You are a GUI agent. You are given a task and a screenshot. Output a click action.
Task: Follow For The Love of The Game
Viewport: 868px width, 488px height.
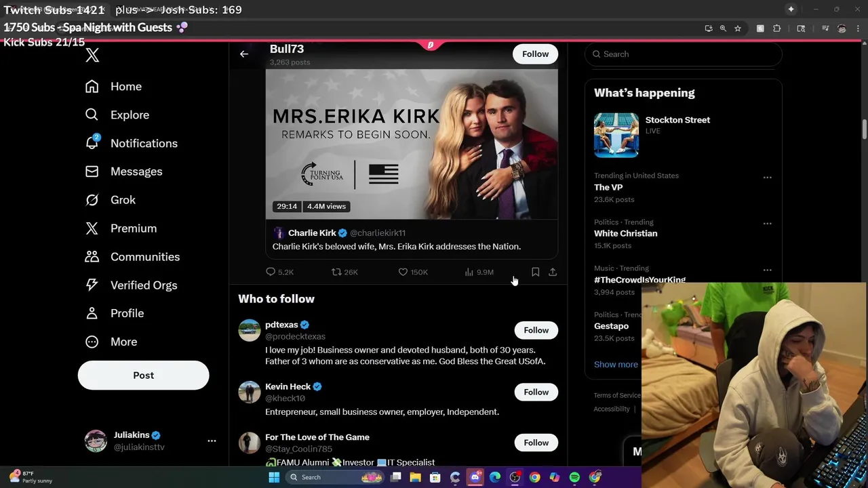pos(536,443)
